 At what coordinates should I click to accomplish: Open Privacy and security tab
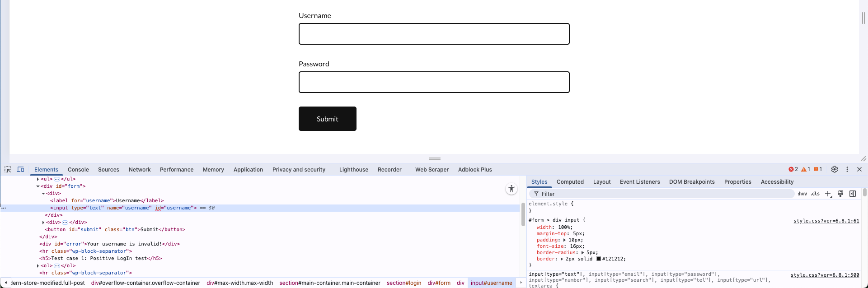click(299, 170)
